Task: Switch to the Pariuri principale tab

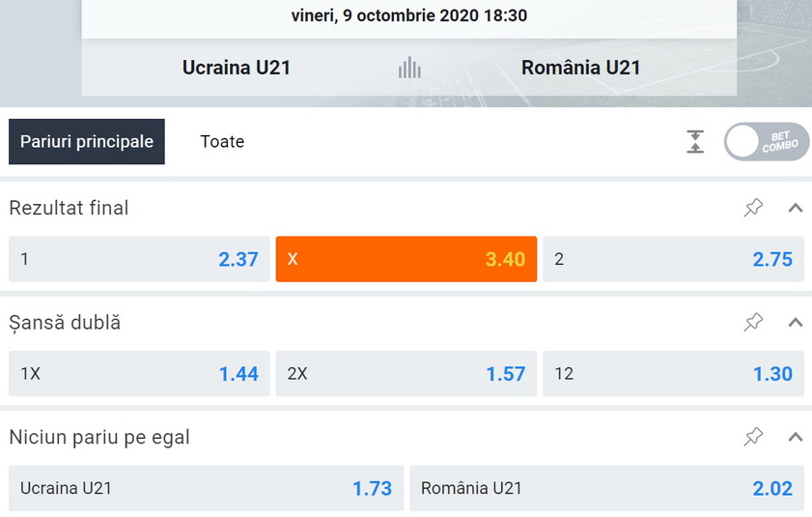Action: tap(87, 141)
